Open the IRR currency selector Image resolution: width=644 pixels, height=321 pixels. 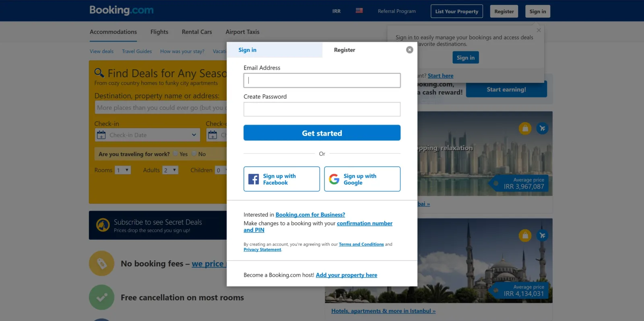[336, 11]
